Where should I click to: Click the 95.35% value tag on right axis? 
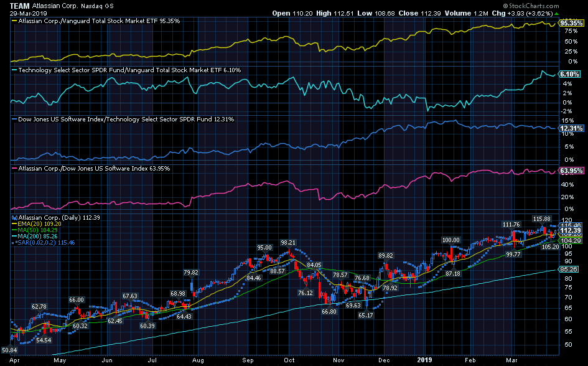tap(571, 23)
